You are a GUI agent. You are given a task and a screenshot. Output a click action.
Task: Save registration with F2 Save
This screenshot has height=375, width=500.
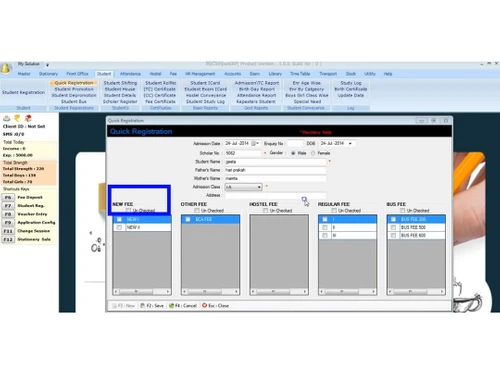(152, 305)
